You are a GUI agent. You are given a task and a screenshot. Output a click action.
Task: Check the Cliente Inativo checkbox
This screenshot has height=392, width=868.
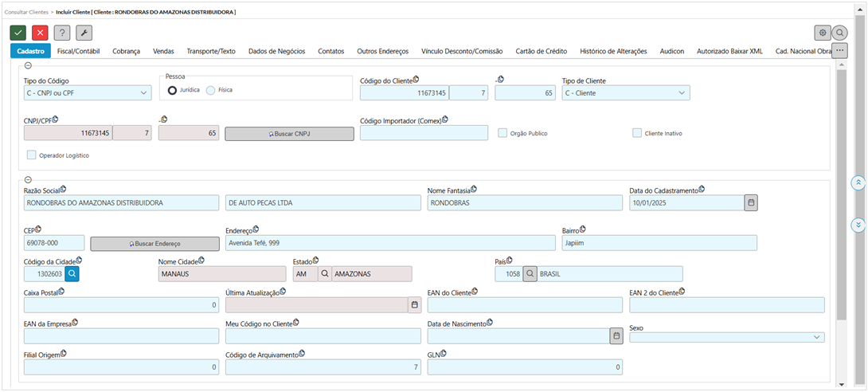(x=637, y=133)
